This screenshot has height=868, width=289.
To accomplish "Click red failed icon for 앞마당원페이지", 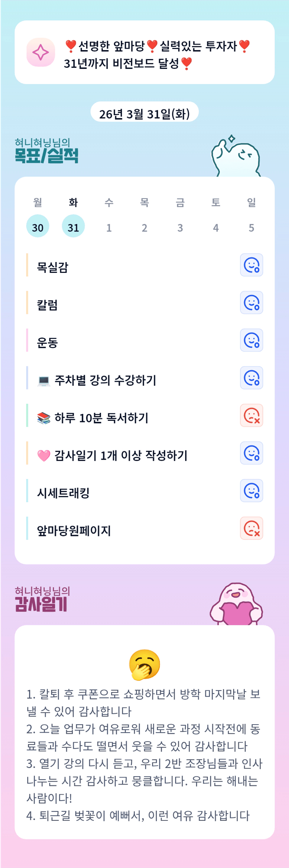I will [x=251, y=528].
